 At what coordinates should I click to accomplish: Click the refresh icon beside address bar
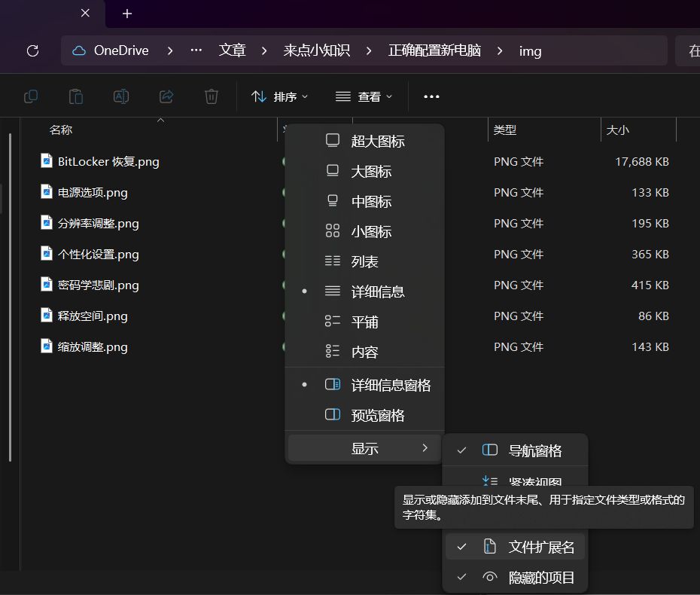[32, 51]
